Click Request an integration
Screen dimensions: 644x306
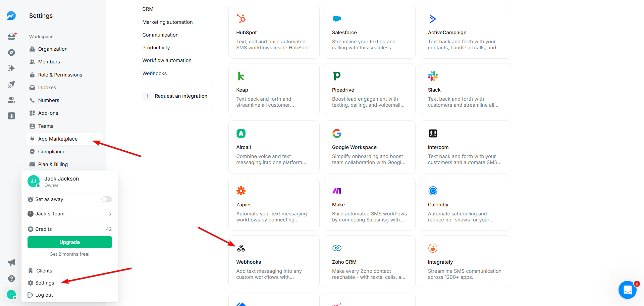(x=175, y=96)
